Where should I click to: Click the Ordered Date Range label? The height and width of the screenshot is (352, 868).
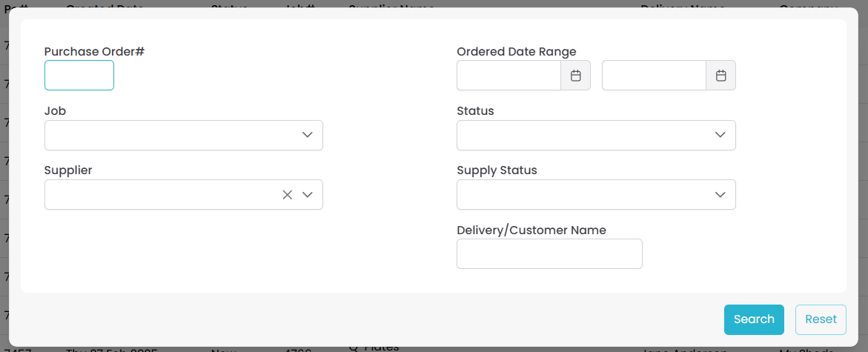point(517,52)
